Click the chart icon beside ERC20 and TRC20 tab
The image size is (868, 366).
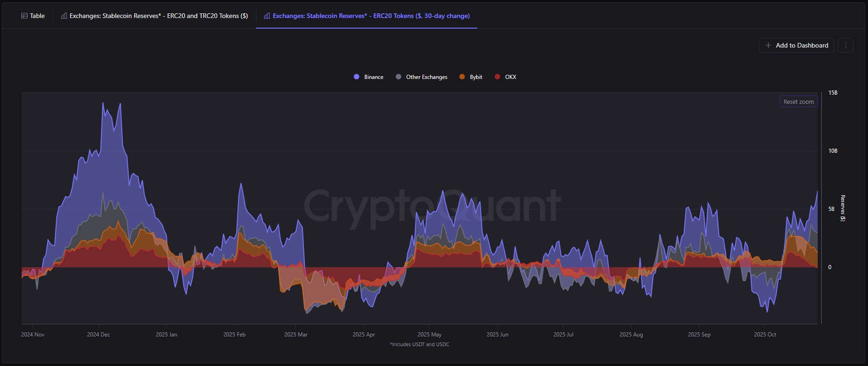pos(64,16)
